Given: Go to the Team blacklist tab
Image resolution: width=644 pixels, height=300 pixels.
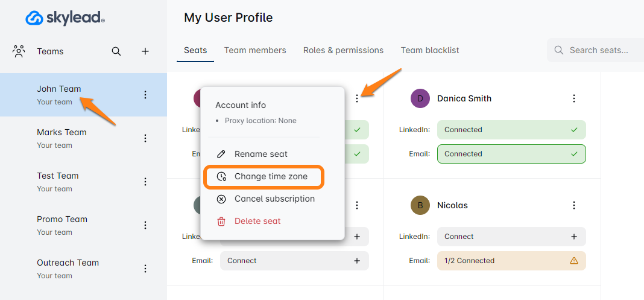Looking at the screenshot, I should (x=430, y=50).
